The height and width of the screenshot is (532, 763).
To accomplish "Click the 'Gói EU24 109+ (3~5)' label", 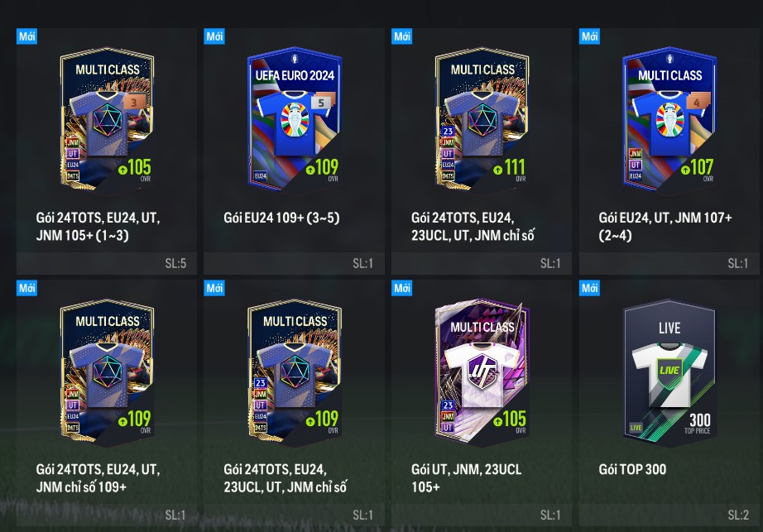I will (x=281, y=218).
